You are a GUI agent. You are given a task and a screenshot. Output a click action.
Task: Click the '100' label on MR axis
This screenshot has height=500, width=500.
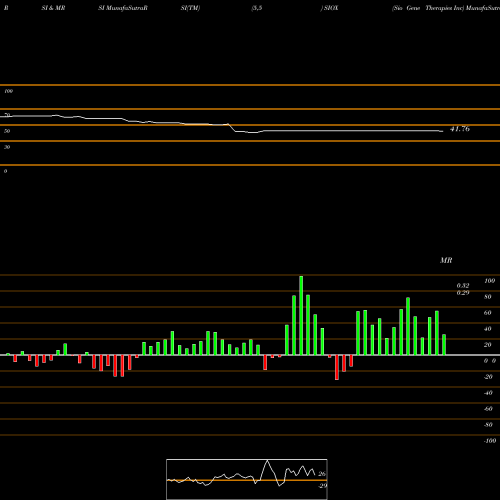click(489, 281)
